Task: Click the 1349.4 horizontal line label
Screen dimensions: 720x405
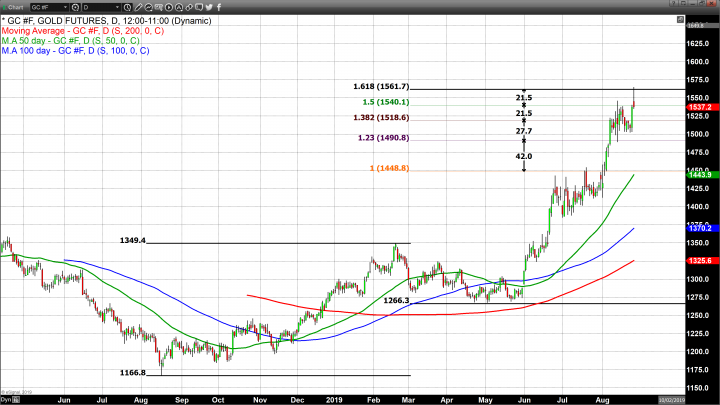Action: click(132, 240)
